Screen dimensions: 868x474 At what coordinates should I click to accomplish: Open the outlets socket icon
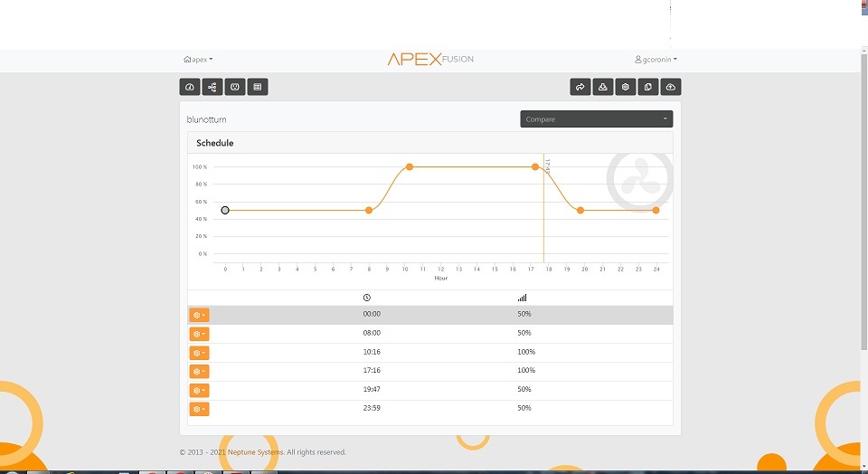pos(235,87)
